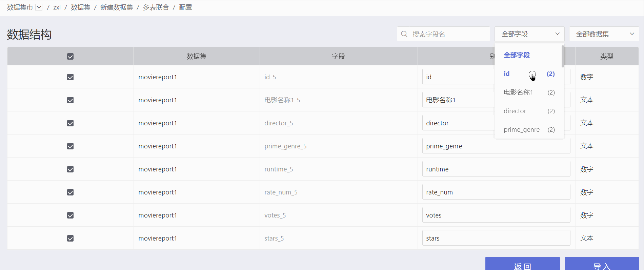This screenshot has height=270, width=644.
Task: Edit the runtime alias input field
Action: pyautogui.click(x=496, y=169)
